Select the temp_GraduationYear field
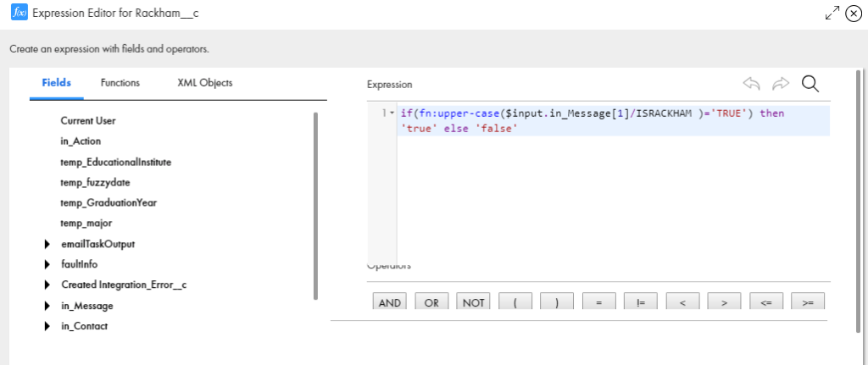 pos(108,202)
